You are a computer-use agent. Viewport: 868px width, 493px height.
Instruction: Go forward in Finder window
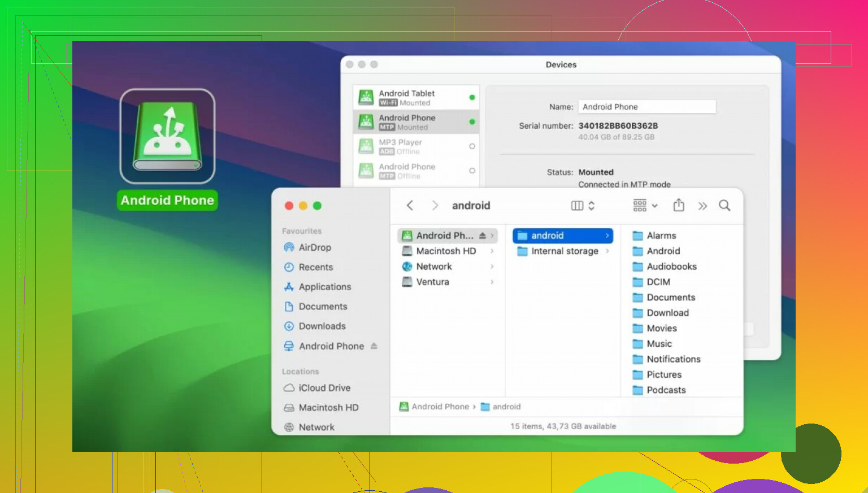435,206
